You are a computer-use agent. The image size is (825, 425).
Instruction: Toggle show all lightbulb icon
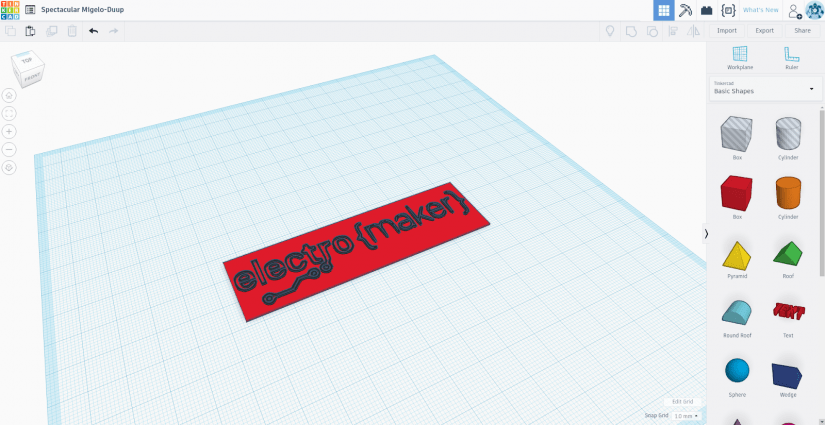point(610,31)
